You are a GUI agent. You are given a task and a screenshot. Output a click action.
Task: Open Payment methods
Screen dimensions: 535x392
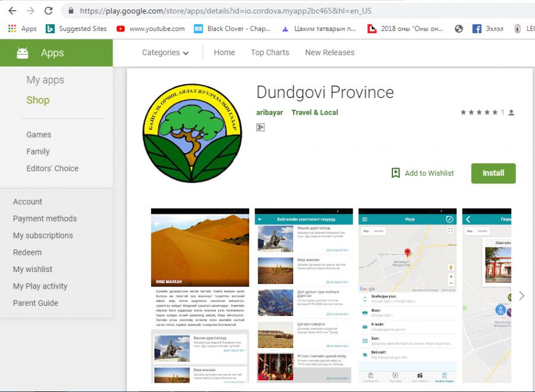(x=45, y=219)
